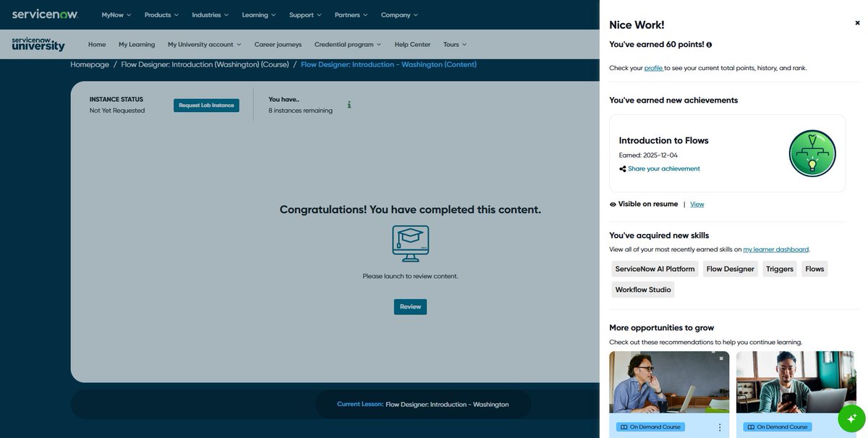Close the Nice Work panel
868x438 pixels.
click(858, 23)
